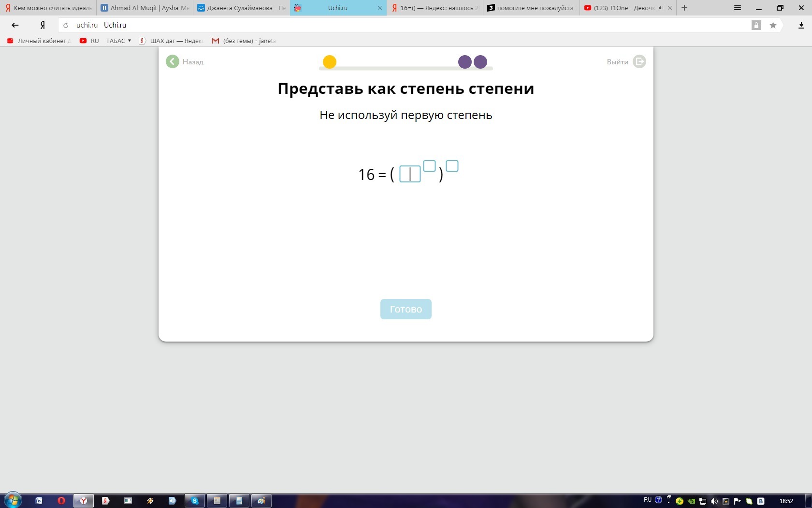Click the green Назад back arrow
This screenshot has width=812, height=508.
[173, 62]
